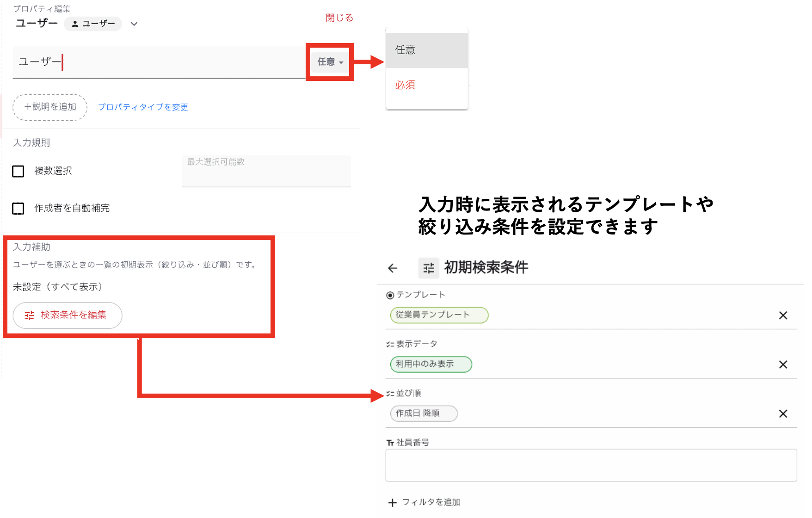Open the 利用中のみ表示 chip

coord(431,364)
